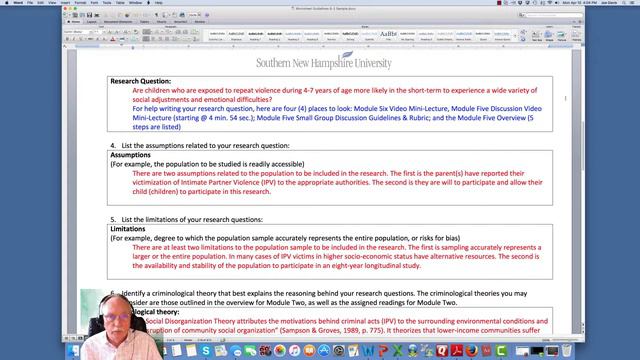Image resolution: width=640 pixels, height=360 pixels.
Task: Apply text highlight color button
Action: (x=122, y=39)
